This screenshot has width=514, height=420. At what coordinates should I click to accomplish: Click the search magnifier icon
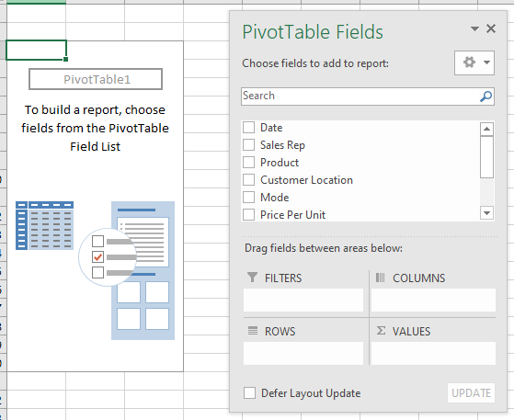[485, 96]
